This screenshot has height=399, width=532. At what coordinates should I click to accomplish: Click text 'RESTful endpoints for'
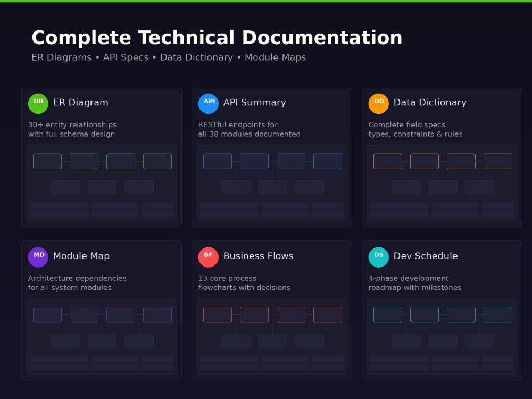[x=238, y=125]
